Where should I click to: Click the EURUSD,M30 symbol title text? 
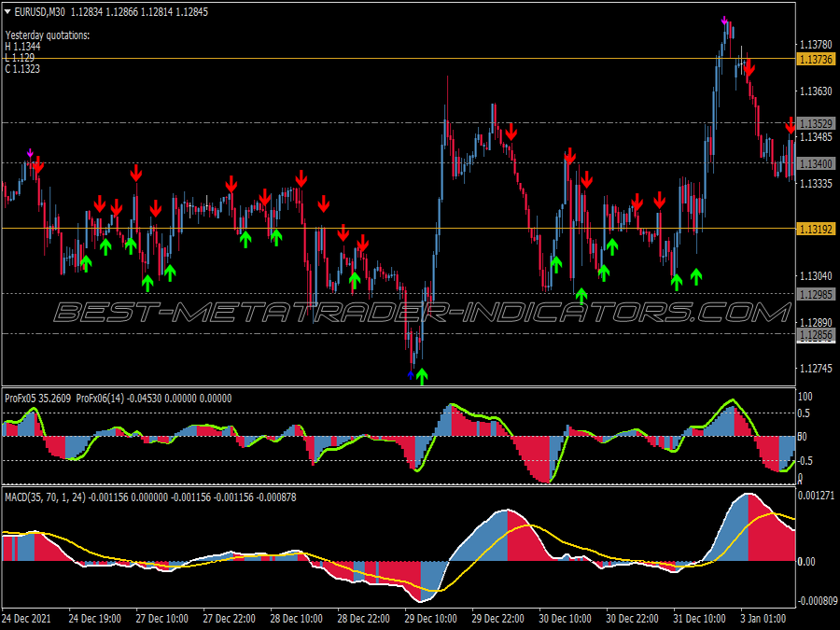pos(40,12)
